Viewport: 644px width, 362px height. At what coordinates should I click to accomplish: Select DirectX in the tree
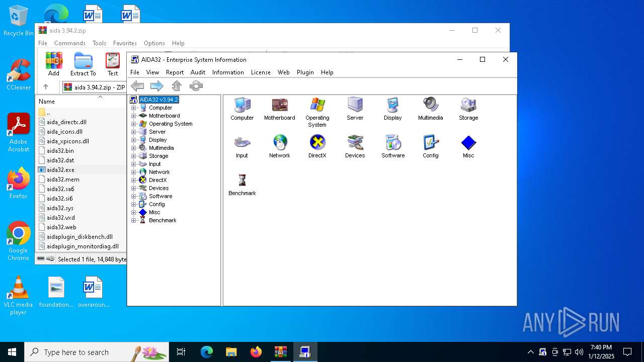point(157,180)
